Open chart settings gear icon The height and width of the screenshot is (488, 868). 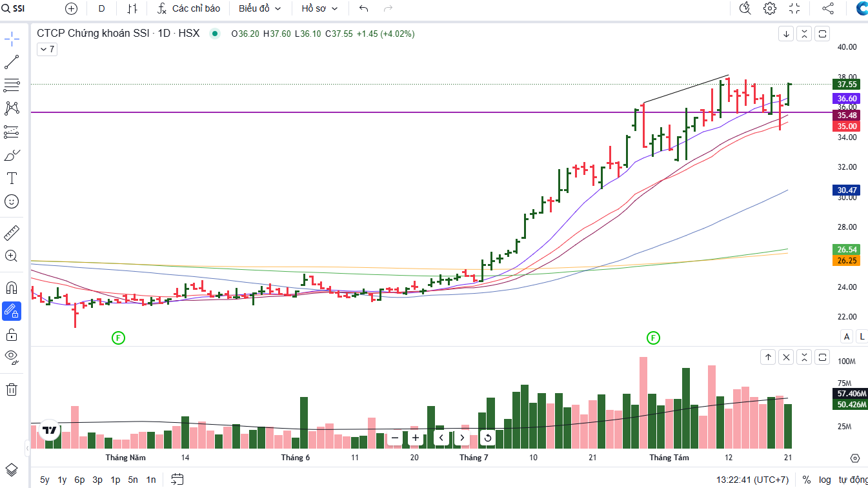(x=769, y=8)
